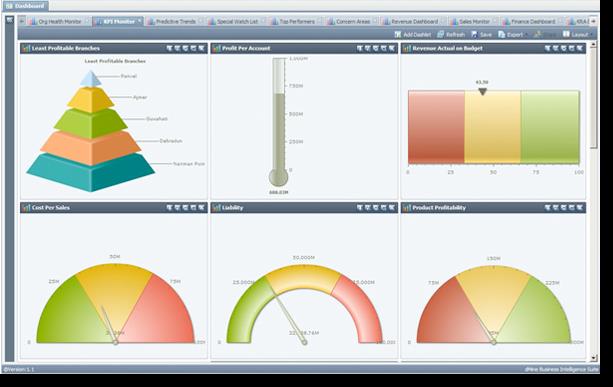Select the active KPI Monitor tab
Screen dimensions: 613x387
pos(119,22)
